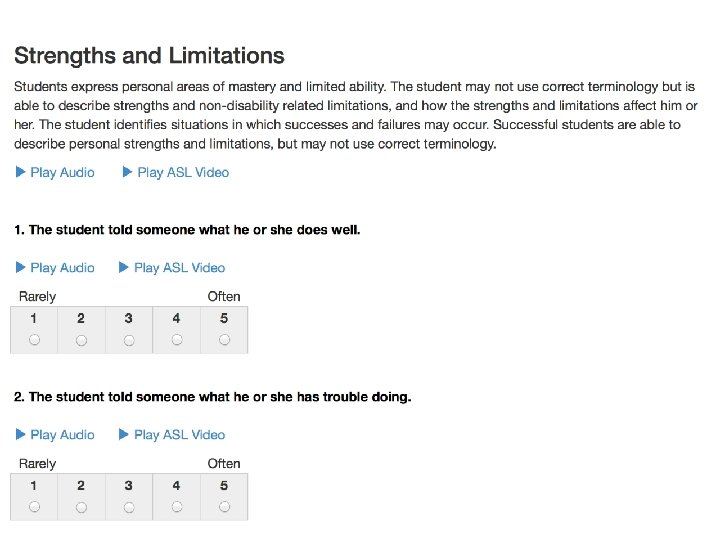
Task: Select rating 2 for question 2
Action: (81, 507)
